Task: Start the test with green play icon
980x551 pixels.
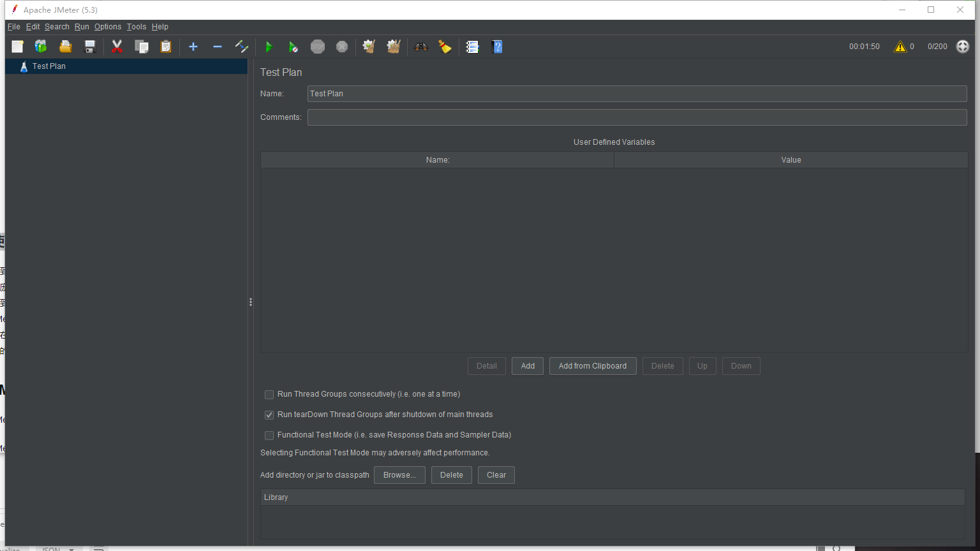Action: pyautogui.click(x=269, y=47)
